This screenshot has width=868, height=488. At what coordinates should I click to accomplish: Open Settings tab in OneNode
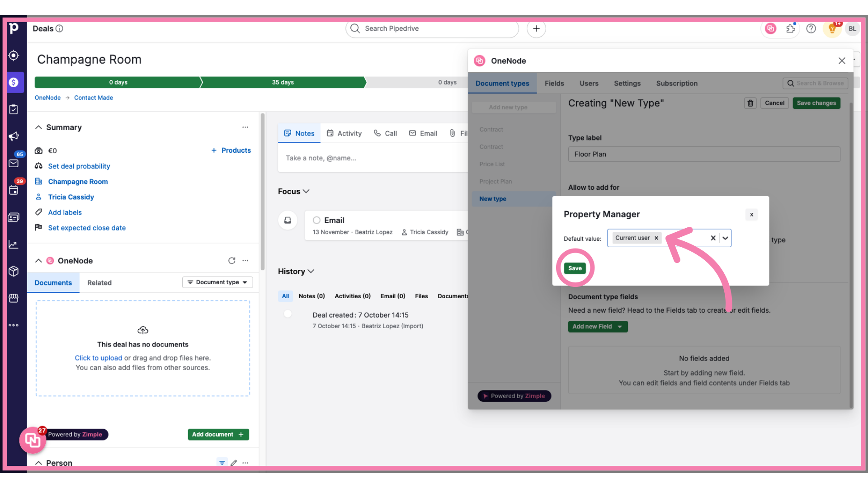click(627, 84)
